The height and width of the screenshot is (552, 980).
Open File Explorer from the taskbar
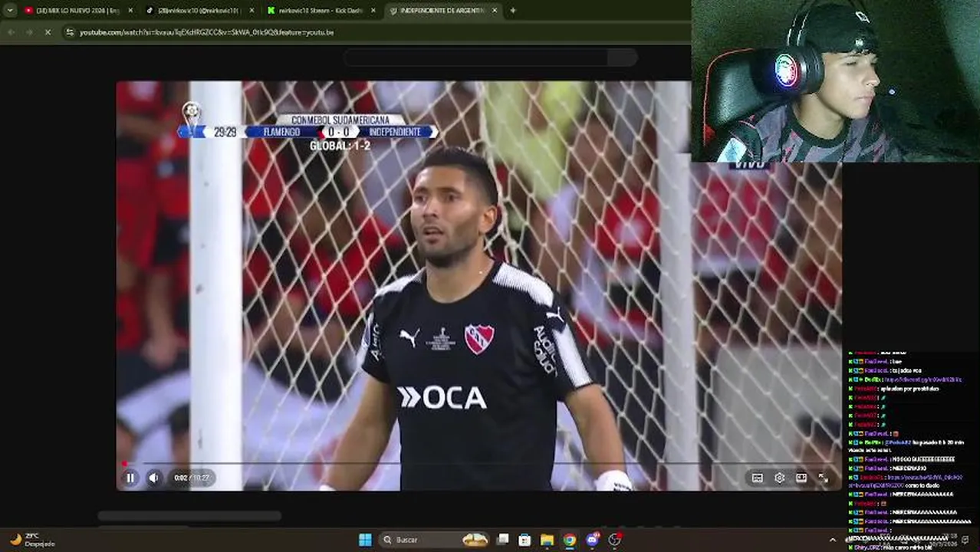pyautogui.click(x=547, y=540)
